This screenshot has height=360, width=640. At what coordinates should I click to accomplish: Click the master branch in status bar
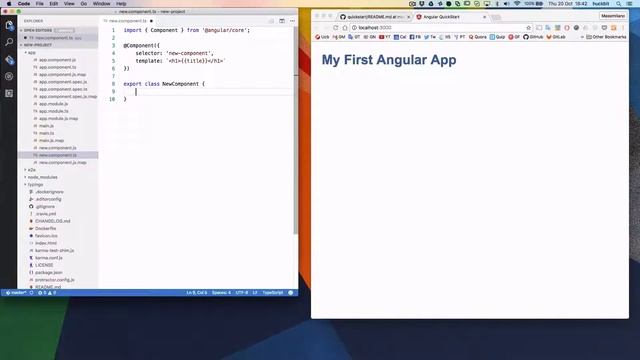[x=16, y=293]
